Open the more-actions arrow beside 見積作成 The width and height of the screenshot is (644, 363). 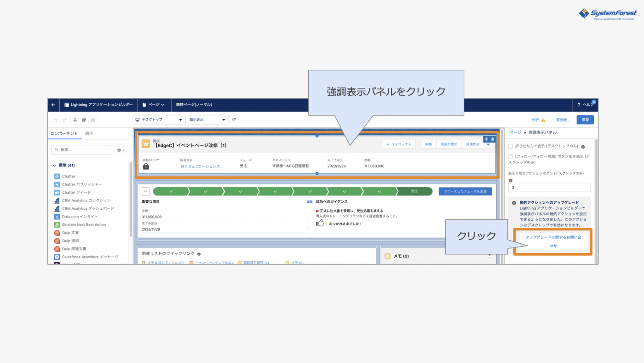(x=488, y=144)
